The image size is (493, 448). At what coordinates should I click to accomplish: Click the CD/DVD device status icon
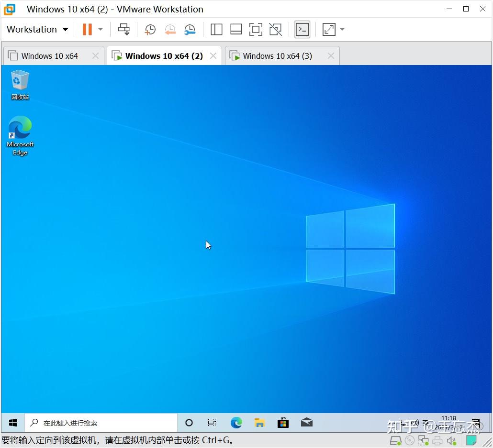tap(410, 440)
